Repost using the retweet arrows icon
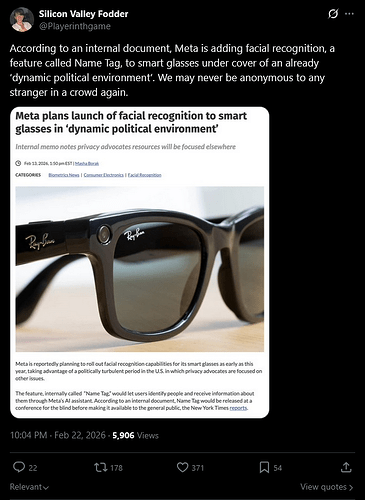Image resolution: width=365 pixels, height=500 pixels. [x=100, y=467]
